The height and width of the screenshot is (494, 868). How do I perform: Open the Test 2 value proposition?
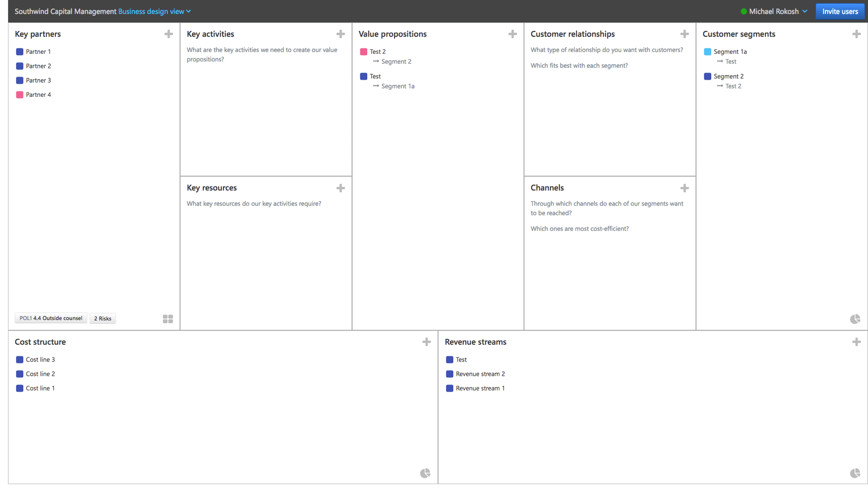point(377,52)
